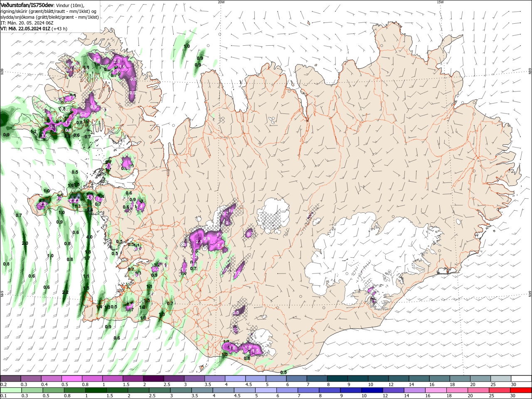Click the 'VT: Mið. 22.05.2024 01Z' valid time
This screenshot has height=399, width=532.
pyautogui.click(x=25, y=29)
